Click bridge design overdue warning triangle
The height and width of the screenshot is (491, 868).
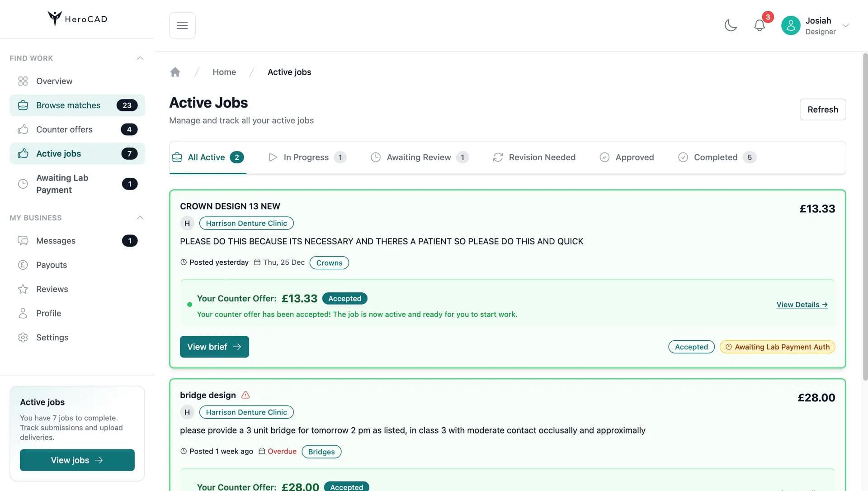(245, 395)
